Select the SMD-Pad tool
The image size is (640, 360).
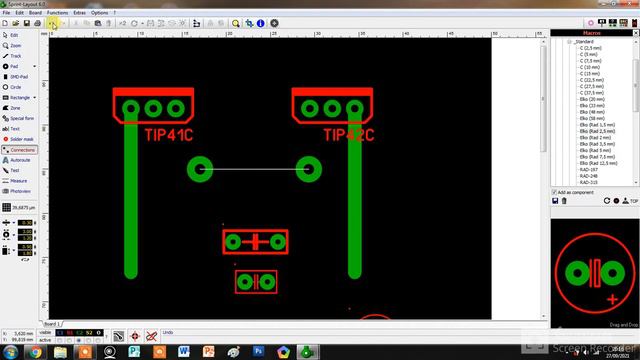15,77
